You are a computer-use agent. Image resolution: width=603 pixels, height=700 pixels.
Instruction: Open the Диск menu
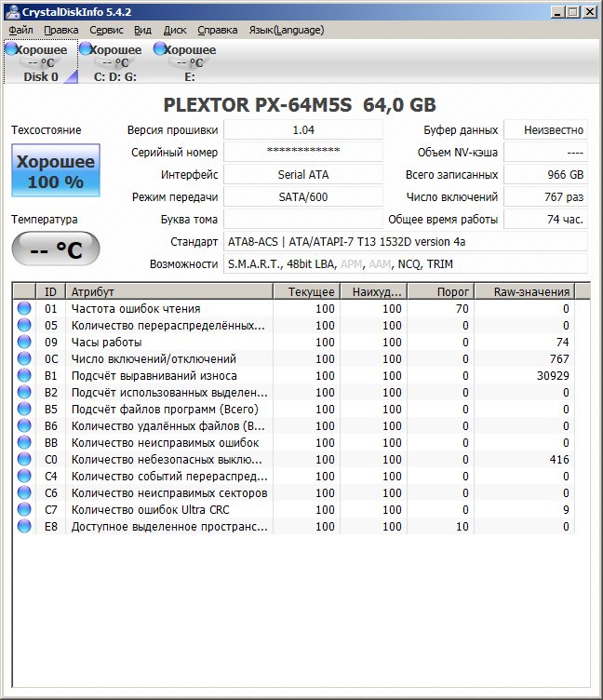coord(175,30)
